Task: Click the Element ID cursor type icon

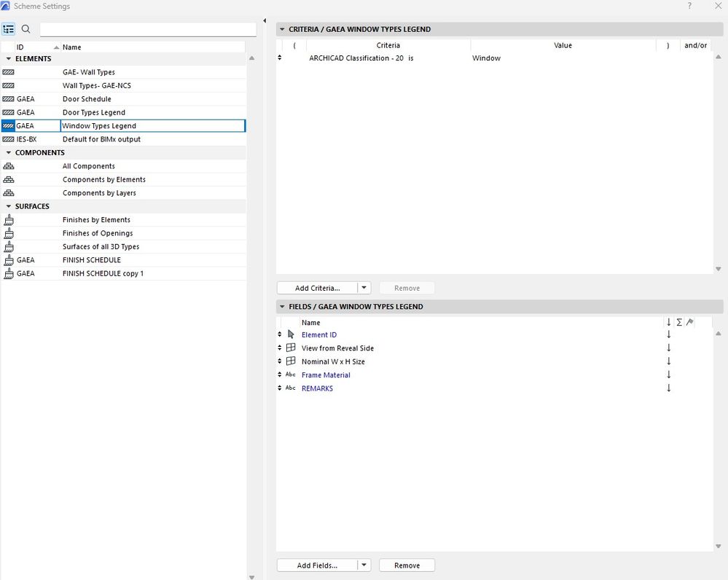Action: click(x=291, y=334)
